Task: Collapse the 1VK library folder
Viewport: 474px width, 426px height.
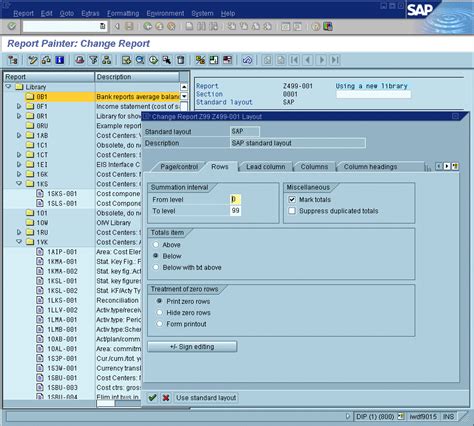Action: pos(19,242)
